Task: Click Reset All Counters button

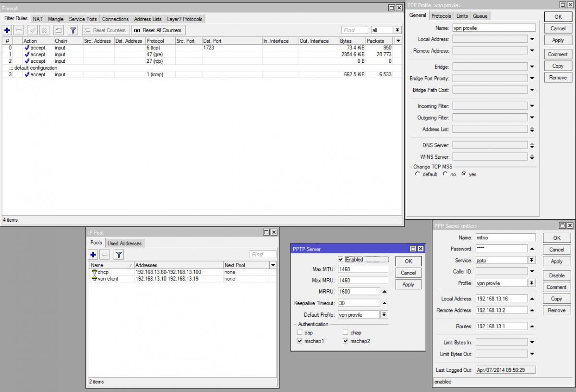Action: [x=157, y=30]
